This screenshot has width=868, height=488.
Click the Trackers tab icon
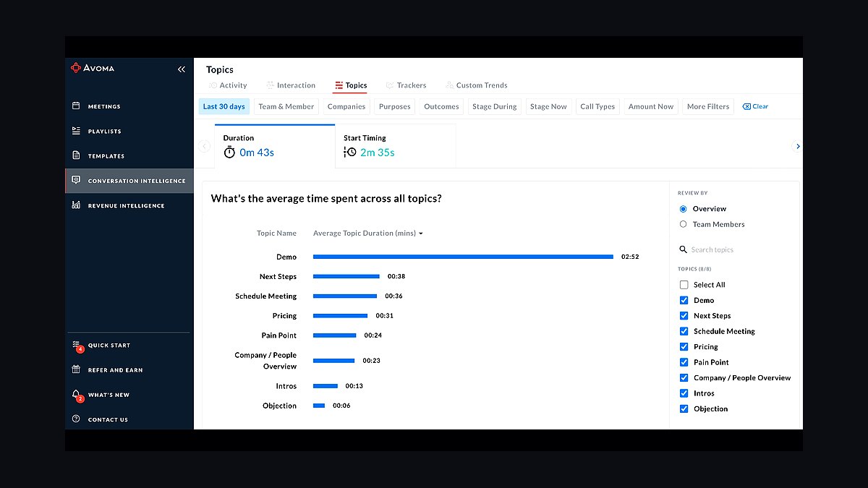(x=390, y=85)
